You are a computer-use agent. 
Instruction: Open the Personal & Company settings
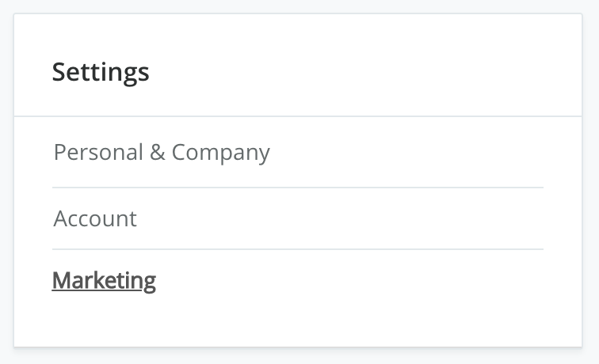[162, 152]
